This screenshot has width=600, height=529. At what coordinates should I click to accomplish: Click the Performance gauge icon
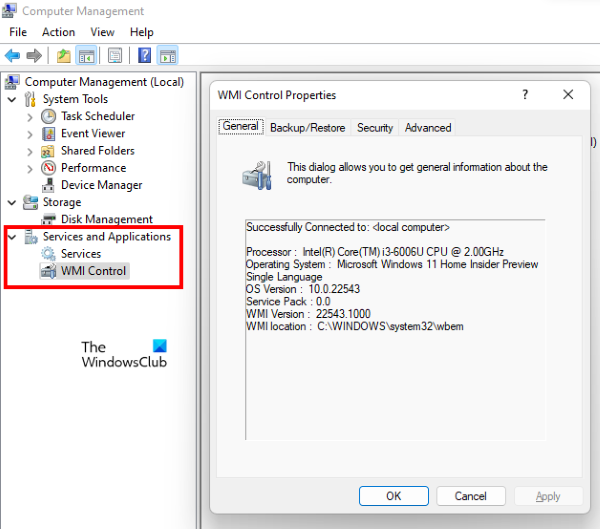tap(48, 168)
